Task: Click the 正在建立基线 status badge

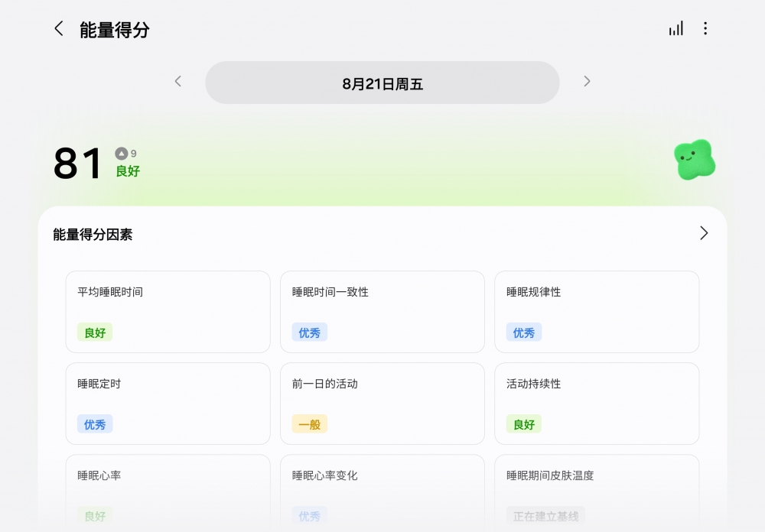Action: point(545,516)
